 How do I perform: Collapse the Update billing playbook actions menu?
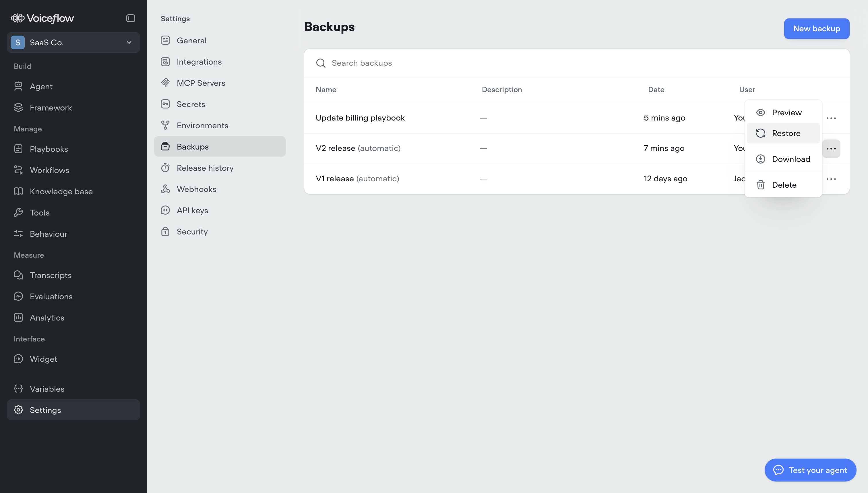click(x=832, y=118)
